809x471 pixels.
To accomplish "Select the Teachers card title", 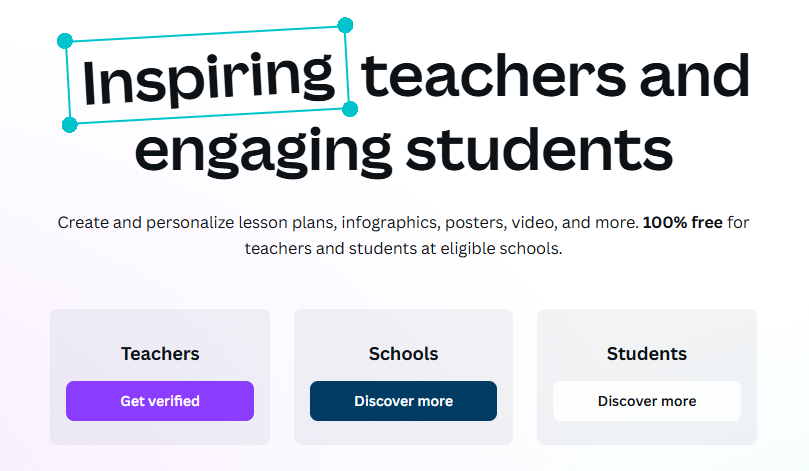I will 160,354.
